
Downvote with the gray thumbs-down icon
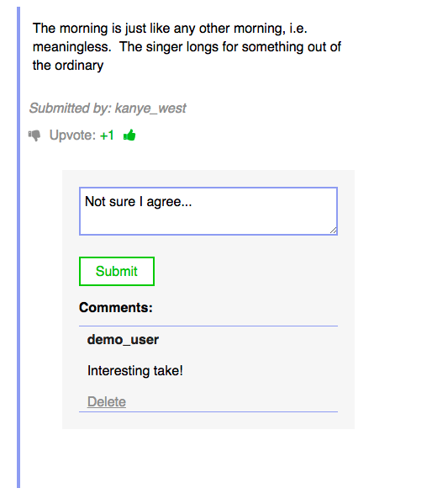pos(34,135)
